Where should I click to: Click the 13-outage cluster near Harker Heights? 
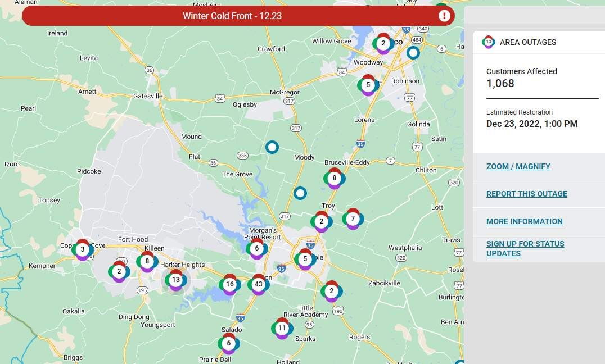[x=176, y=280]
